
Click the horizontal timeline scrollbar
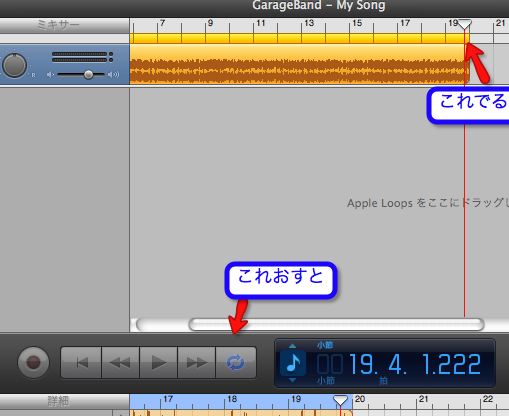pyautogui.click(x=336, y=324)
